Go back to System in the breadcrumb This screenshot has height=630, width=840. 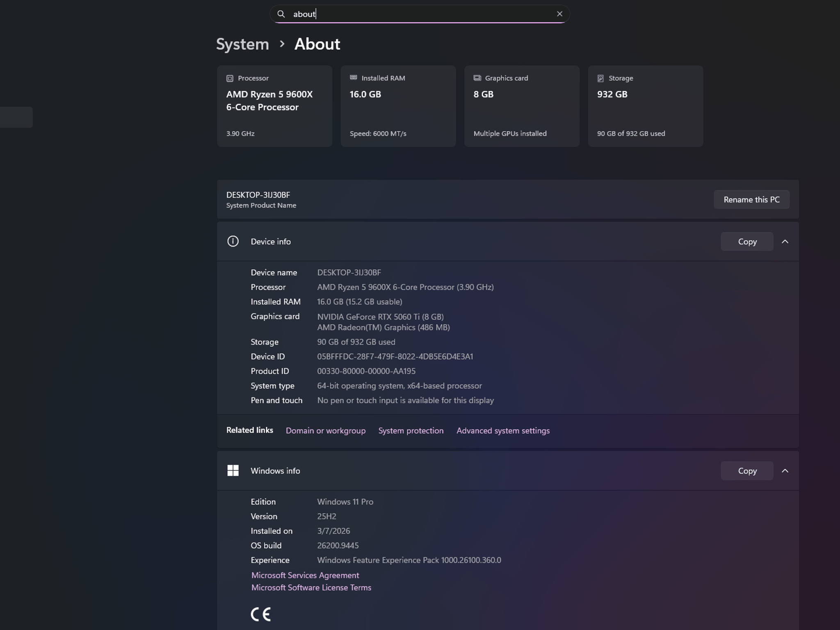coord(242,44)
